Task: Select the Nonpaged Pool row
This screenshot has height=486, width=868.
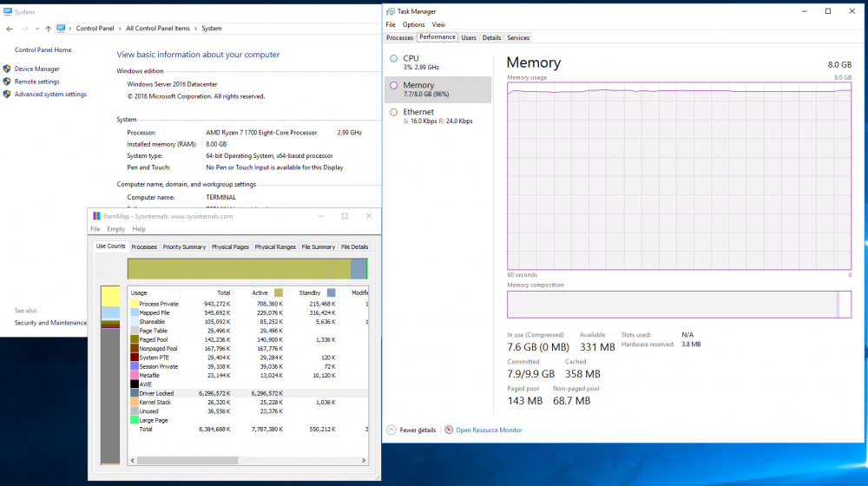Action: [248, 349]
